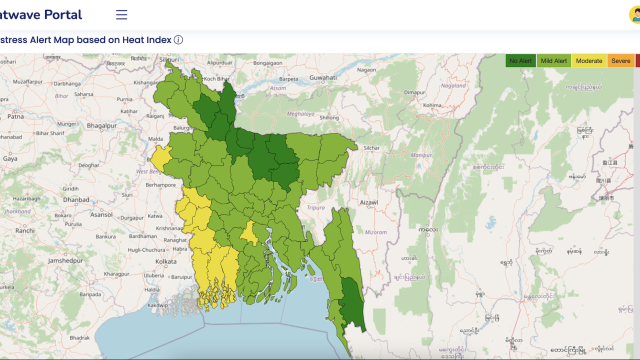Viewport: 640px width, 360px height.
Task: Click the Purnia city label
Action: coord(124,99)
